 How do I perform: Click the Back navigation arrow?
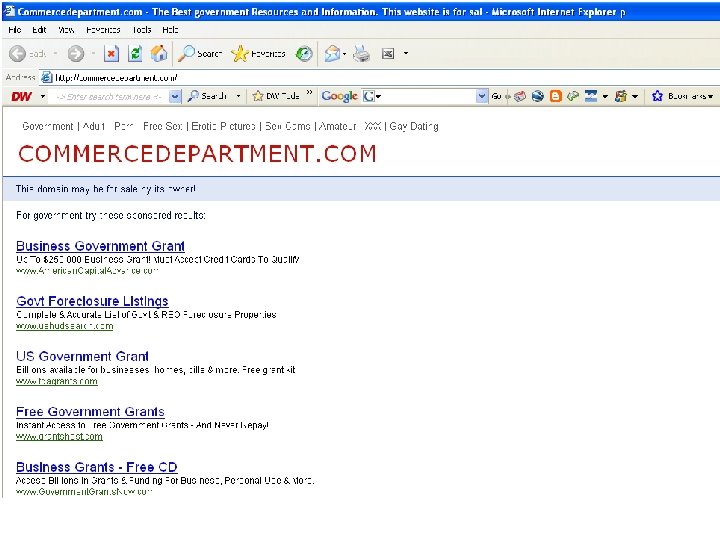pyautogui.click(x=17, y=54)
